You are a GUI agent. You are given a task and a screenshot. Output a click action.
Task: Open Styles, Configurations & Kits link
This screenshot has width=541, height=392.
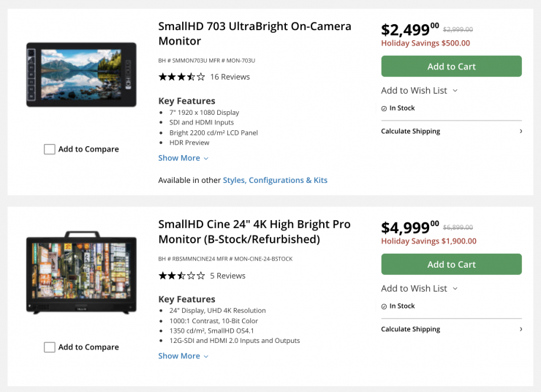pos(275,181)
